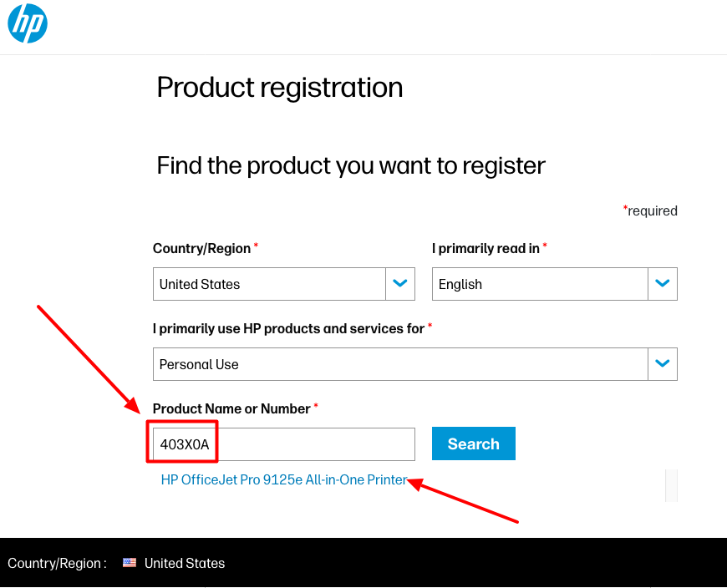This screenshot has width=727, height=588.
Task: Click the English dropdown chevron arrow
Action: click(663, 284)
